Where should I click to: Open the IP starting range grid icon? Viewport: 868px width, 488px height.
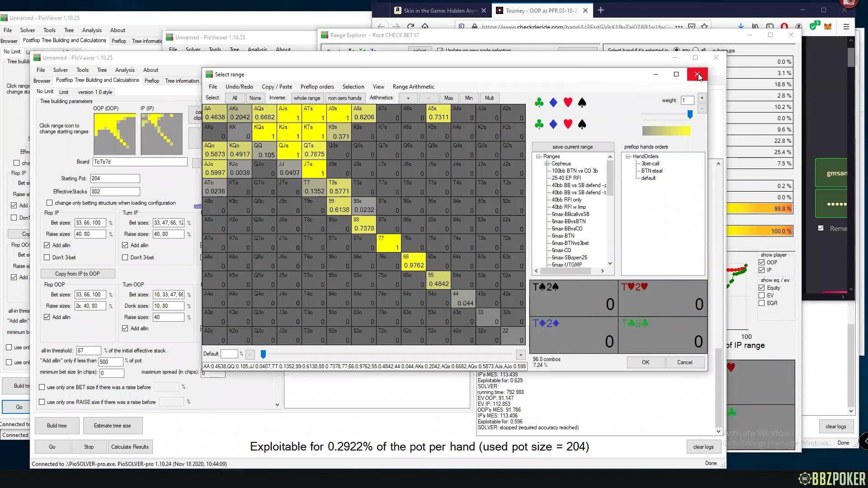point(161,134)
